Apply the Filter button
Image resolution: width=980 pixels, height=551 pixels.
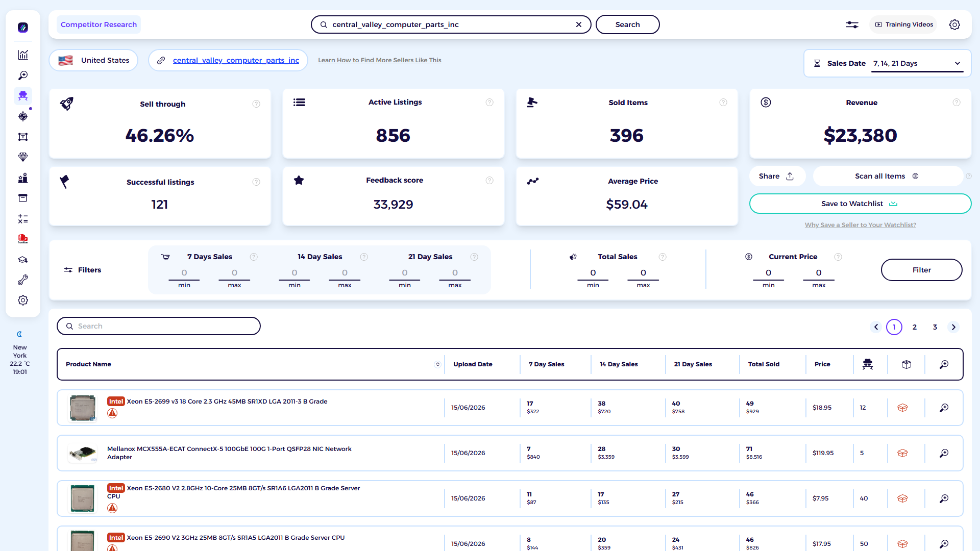click(x=921, y=270)
